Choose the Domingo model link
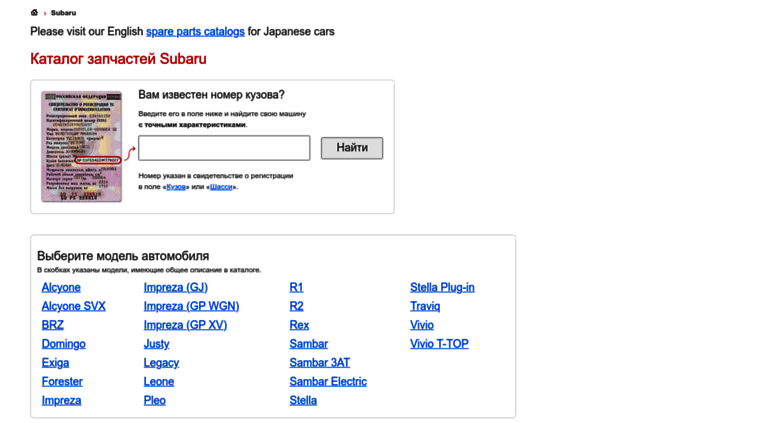 click(63, 344)
